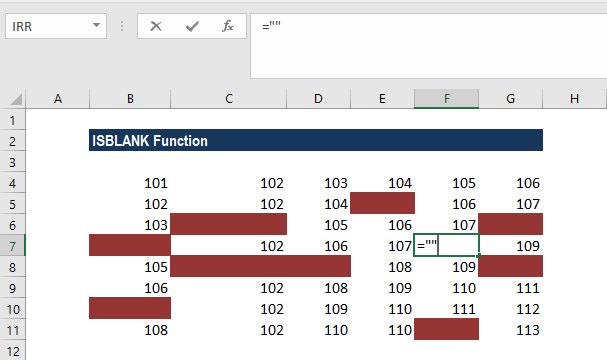
Task: Select cell G7 containing 109
Action: point(511,245)
